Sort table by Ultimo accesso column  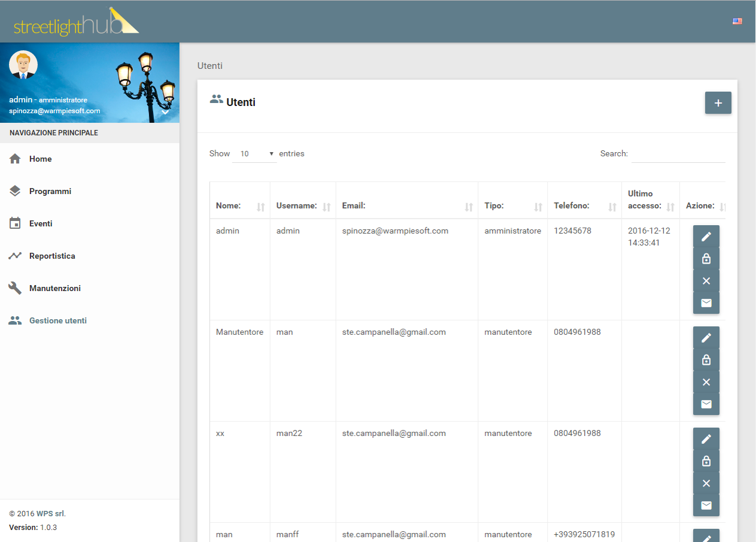click(x=651, y=200)
